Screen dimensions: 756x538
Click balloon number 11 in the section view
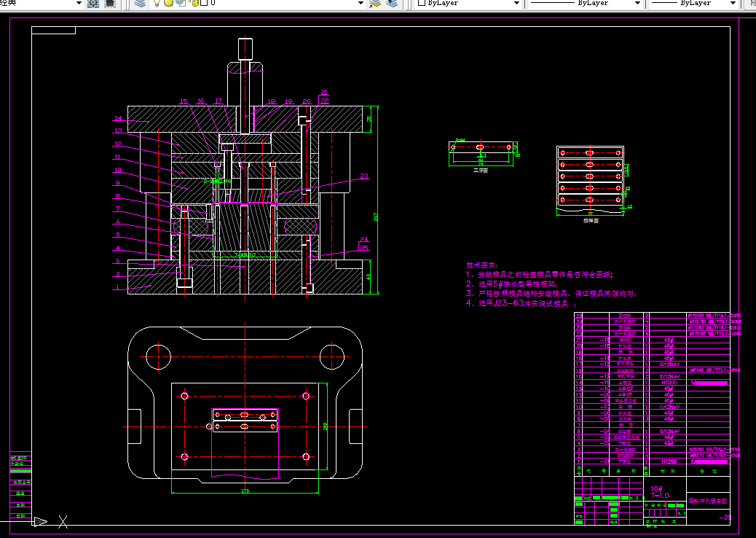coord(117,157)
